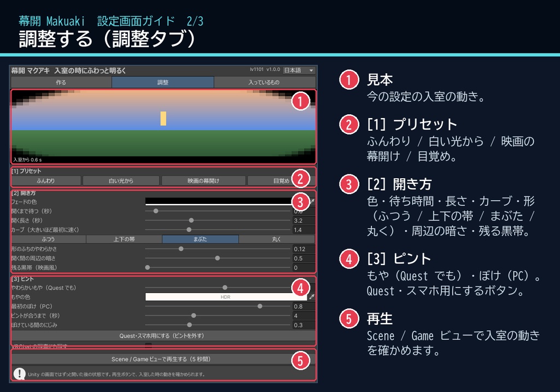Click the ピントが合うまで value field 4
Image resolution: width=560 pixels, height=392 pixels.
[304, 315]
